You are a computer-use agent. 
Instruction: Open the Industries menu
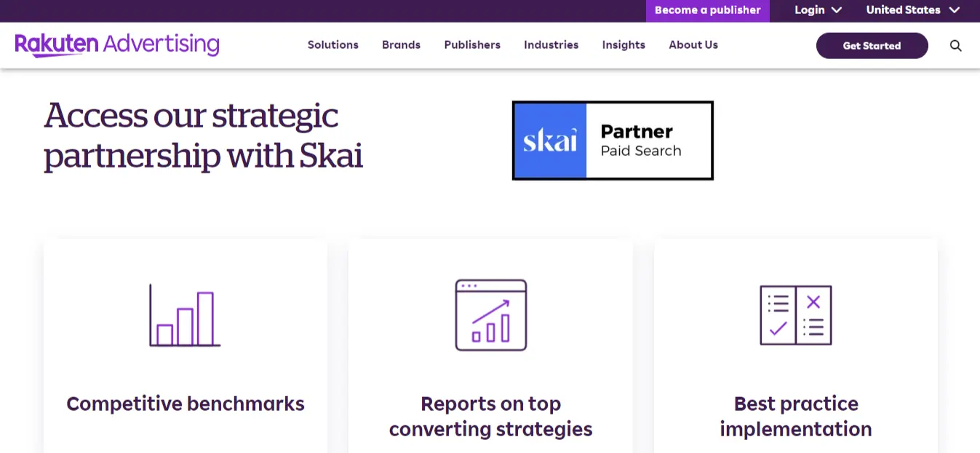(551, 44)
